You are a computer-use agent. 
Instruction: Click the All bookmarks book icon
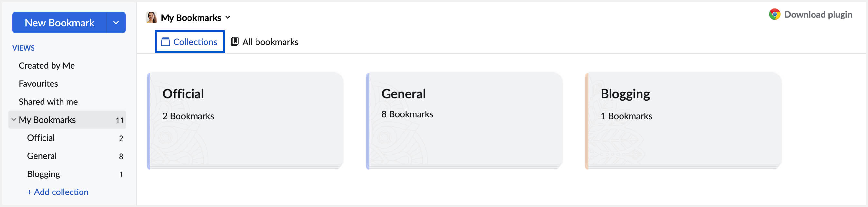235,42
